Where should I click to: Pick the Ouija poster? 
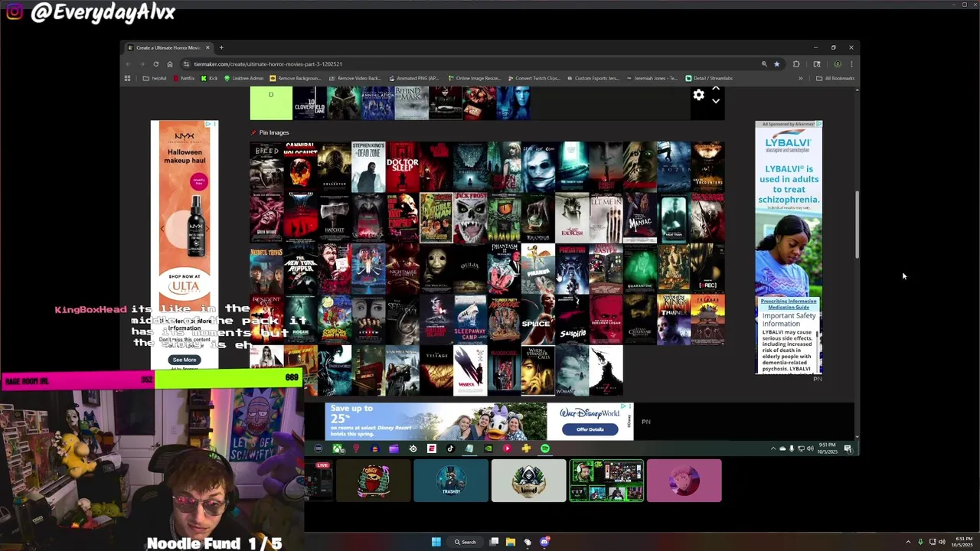[x=470, y=269]
